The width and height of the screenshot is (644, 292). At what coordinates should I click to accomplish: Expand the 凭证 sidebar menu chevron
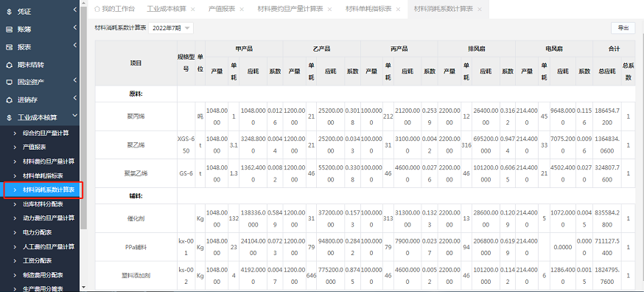tap(74, 10)
